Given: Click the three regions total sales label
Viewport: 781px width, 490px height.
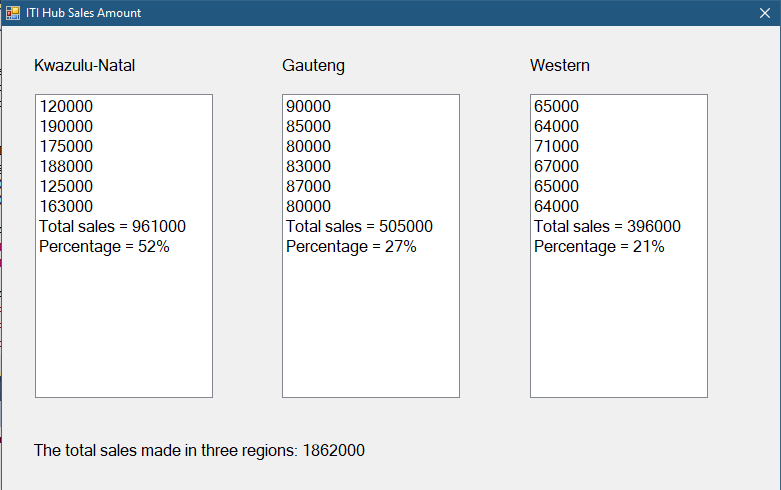Looking at the screenshot, I should click(x=199, y=451).
